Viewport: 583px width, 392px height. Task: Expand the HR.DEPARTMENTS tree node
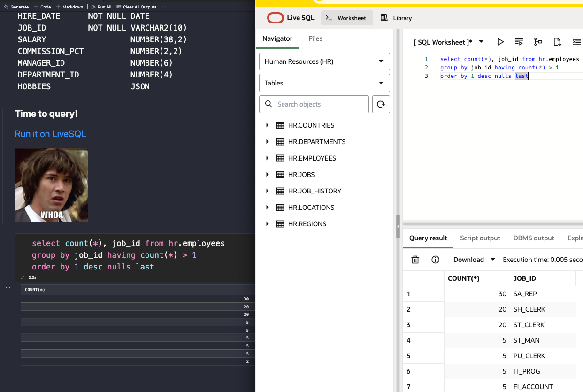coord(268,142)
